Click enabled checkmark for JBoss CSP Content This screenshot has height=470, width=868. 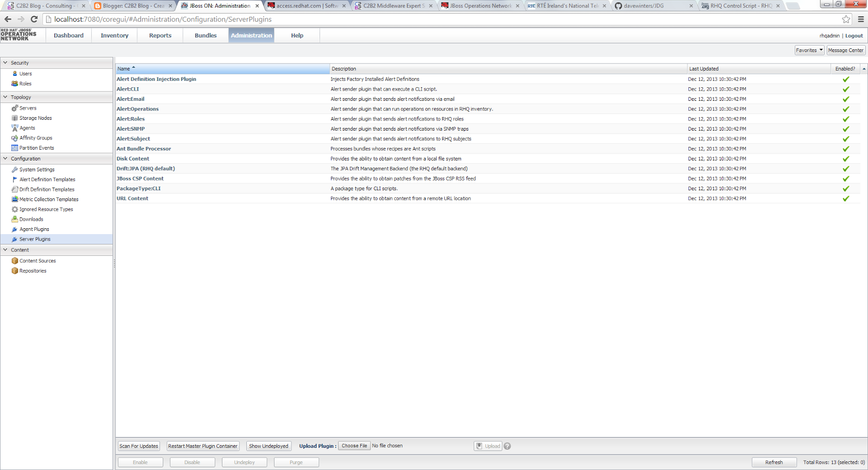coord(845,178)
